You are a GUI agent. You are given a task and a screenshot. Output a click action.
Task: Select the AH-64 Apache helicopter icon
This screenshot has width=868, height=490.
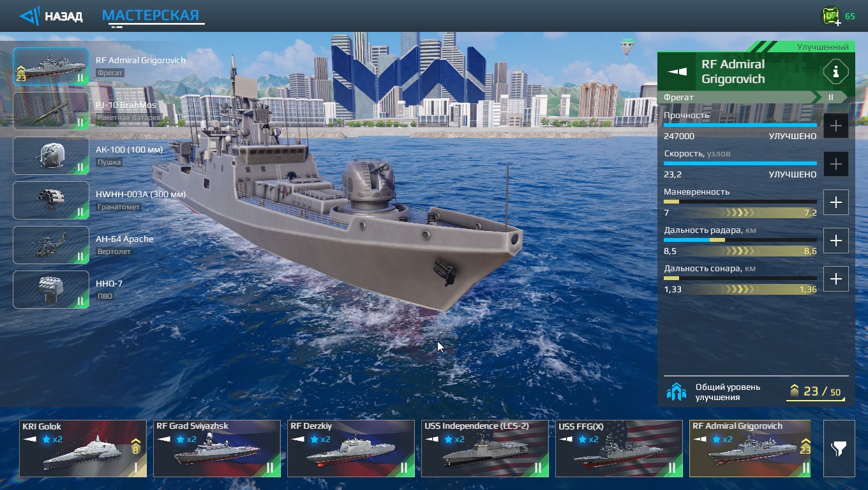pos(51,245)
